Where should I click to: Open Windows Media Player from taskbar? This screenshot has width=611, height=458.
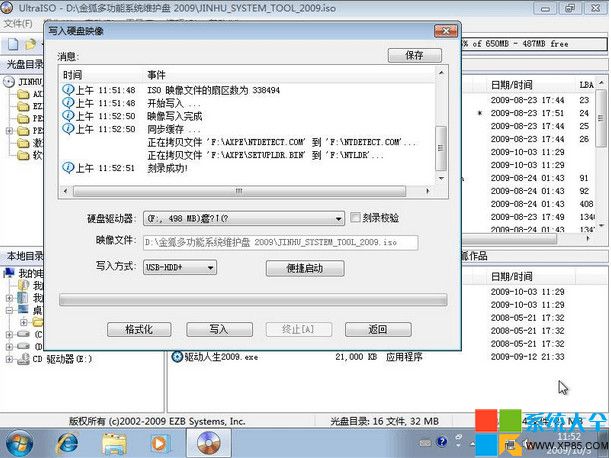coord(159,444)
